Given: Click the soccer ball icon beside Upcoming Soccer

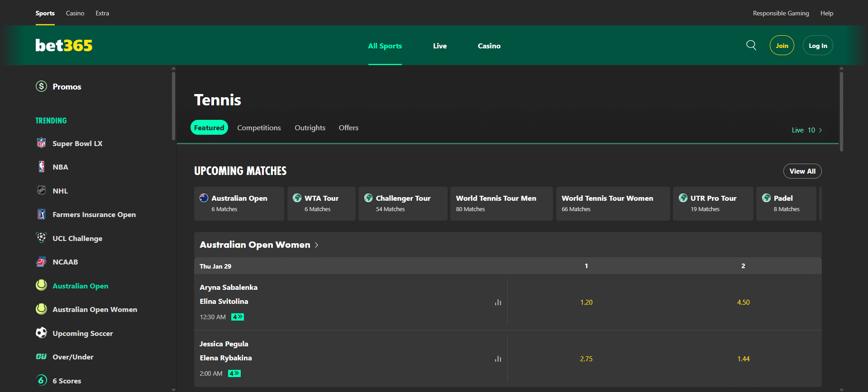Looking at the screenshot, I should 41,333.
